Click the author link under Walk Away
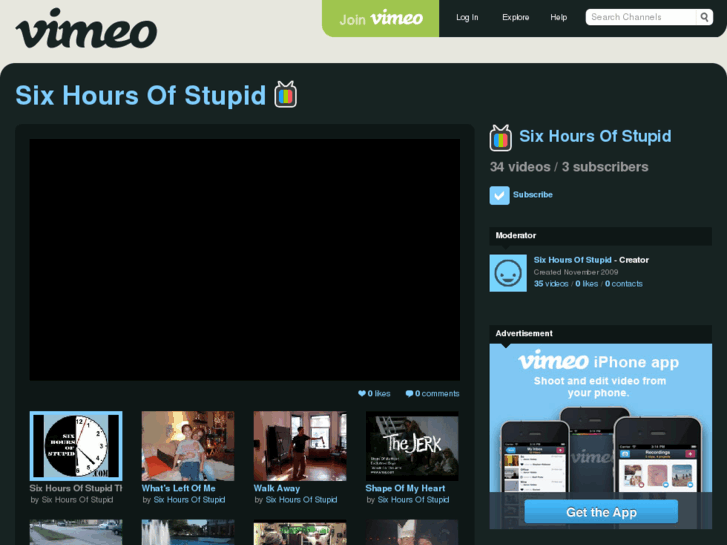Image resolution: width=727 pixels, height=545 pixels. coord(301,500)
